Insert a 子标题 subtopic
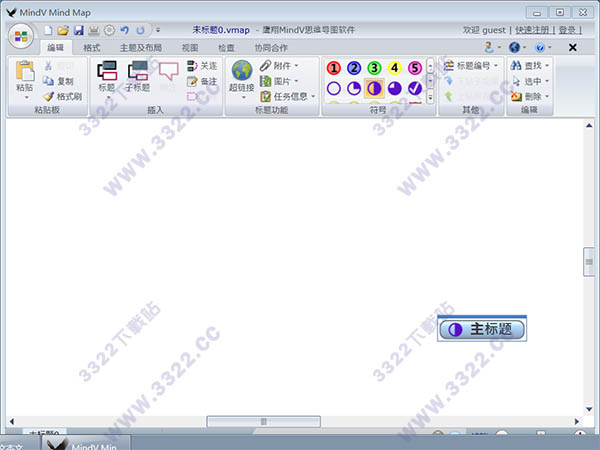 coord(138,76)
